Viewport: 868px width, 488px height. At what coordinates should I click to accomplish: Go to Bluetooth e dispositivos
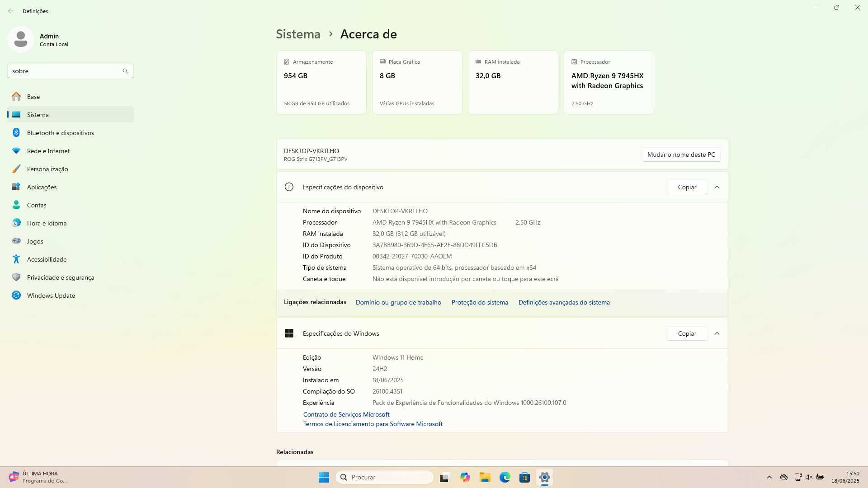pos(71,132)
